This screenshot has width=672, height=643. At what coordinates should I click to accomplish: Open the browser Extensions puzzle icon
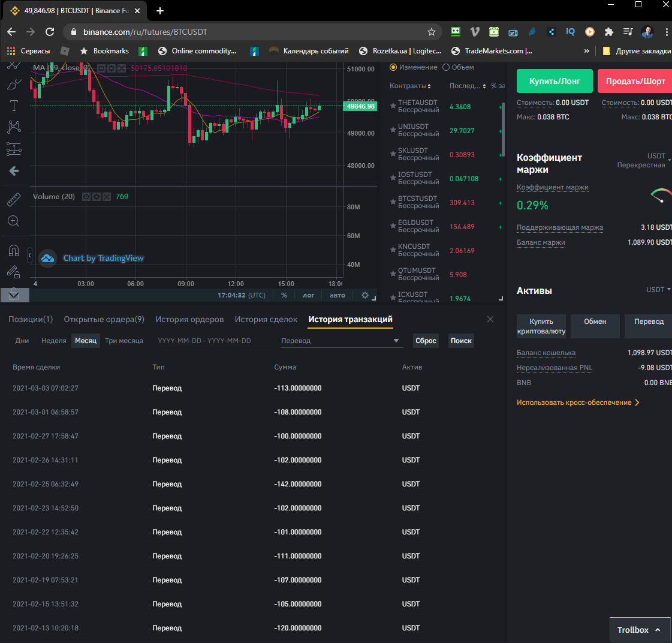pos(608,32)
